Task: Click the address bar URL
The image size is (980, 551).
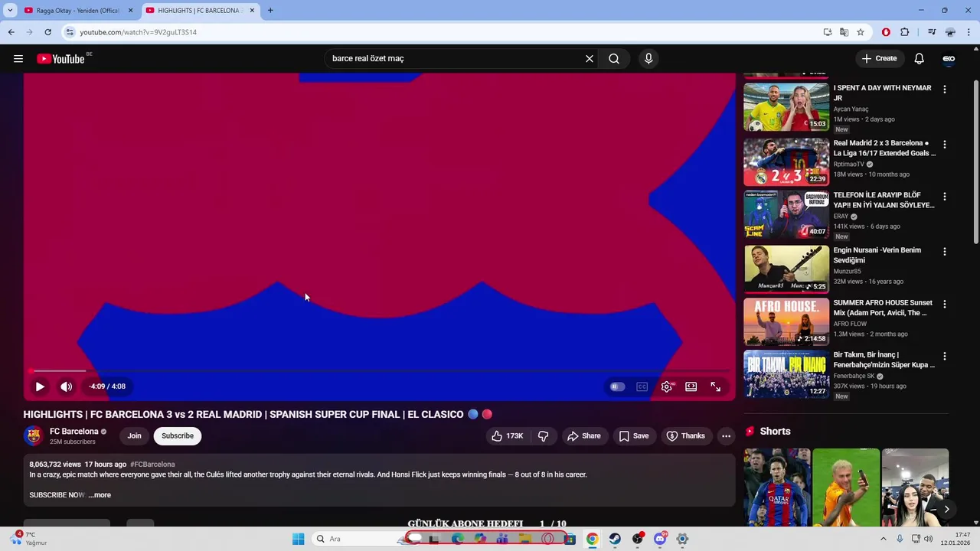Action: click(x=139, y=32)
